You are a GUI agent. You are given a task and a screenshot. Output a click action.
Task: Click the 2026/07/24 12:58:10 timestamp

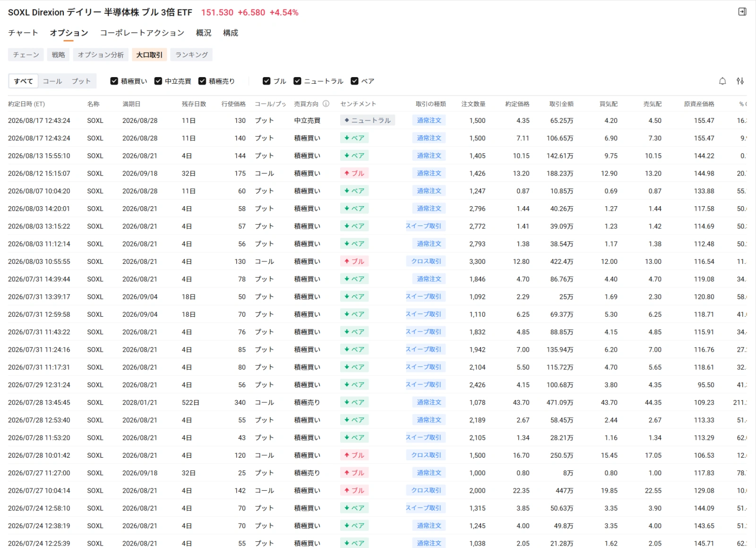(39, 508)
